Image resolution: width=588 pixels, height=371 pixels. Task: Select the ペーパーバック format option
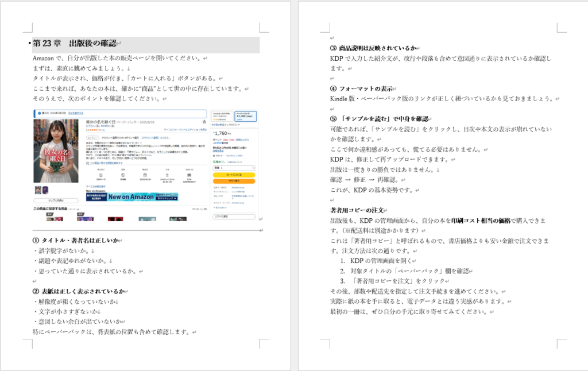[245, 116]
